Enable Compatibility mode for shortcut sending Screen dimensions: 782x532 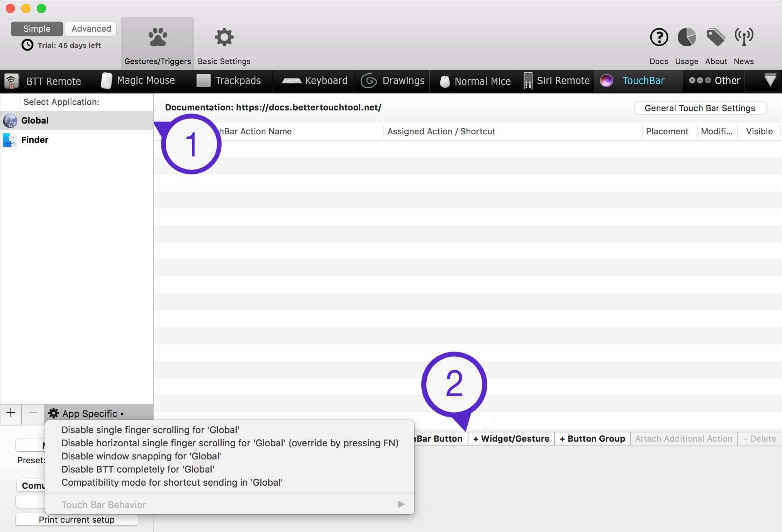tap(172, 481)
